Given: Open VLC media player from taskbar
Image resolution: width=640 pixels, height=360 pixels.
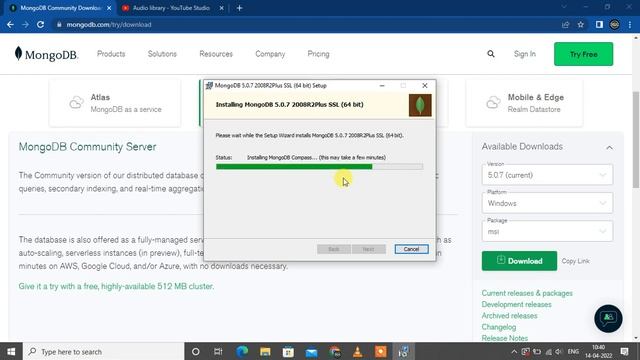Looking at the screenshot, I should [358, 351].
